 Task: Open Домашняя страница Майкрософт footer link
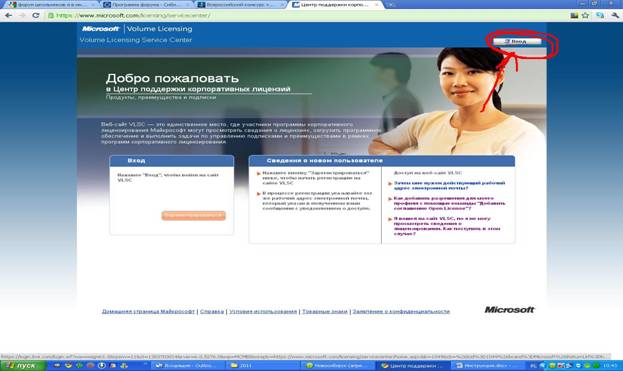point(148,311)
